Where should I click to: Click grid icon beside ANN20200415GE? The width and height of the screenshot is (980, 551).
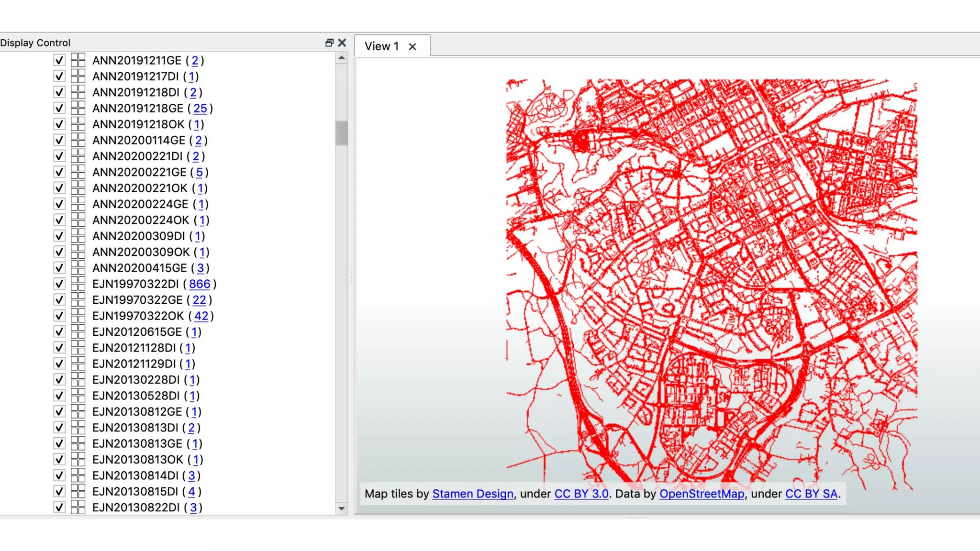coord(78,268)
